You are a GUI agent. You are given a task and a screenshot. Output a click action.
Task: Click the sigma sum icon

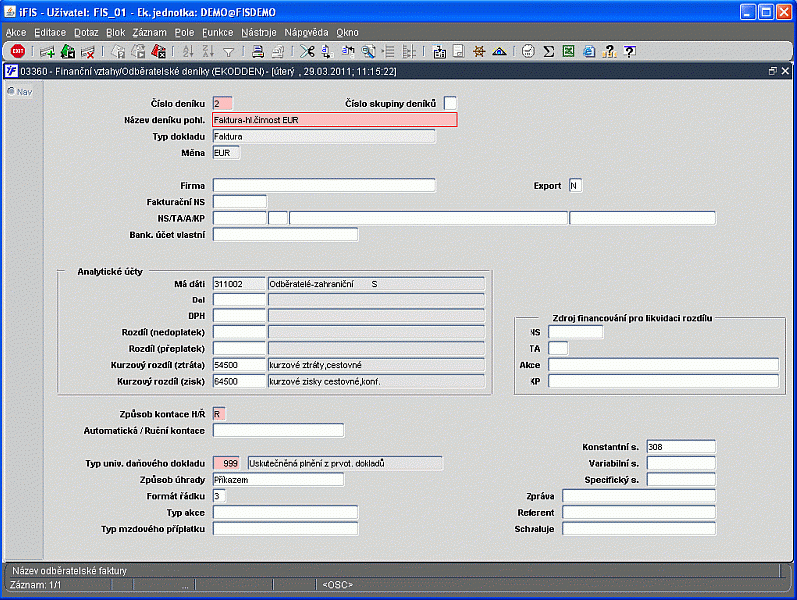pyautogui.click(x=548, y=51)
